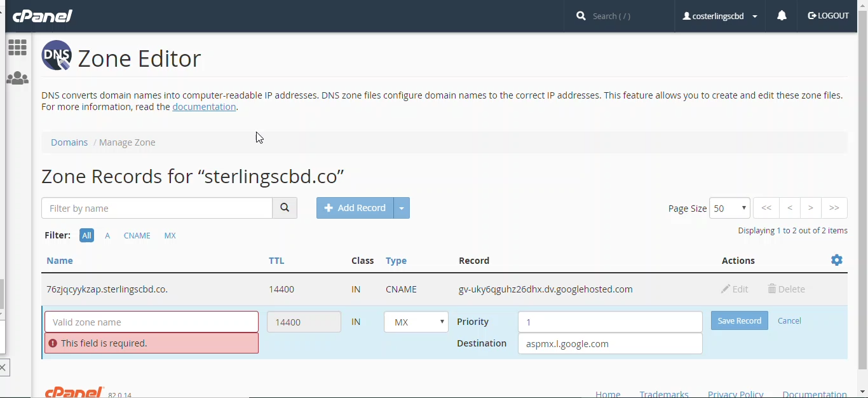
Task: Save the new MX record
Action: point(740,321)
